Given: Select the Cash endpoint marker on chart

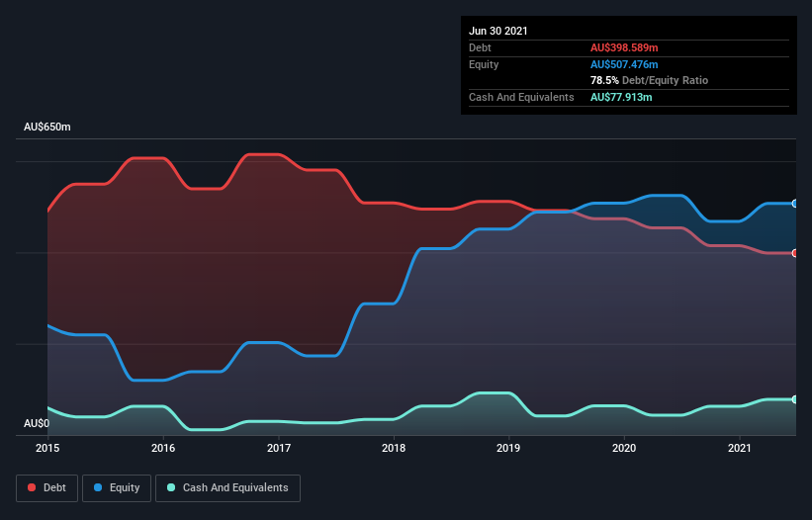Looking at the screenshot, I should coord(795,399).
